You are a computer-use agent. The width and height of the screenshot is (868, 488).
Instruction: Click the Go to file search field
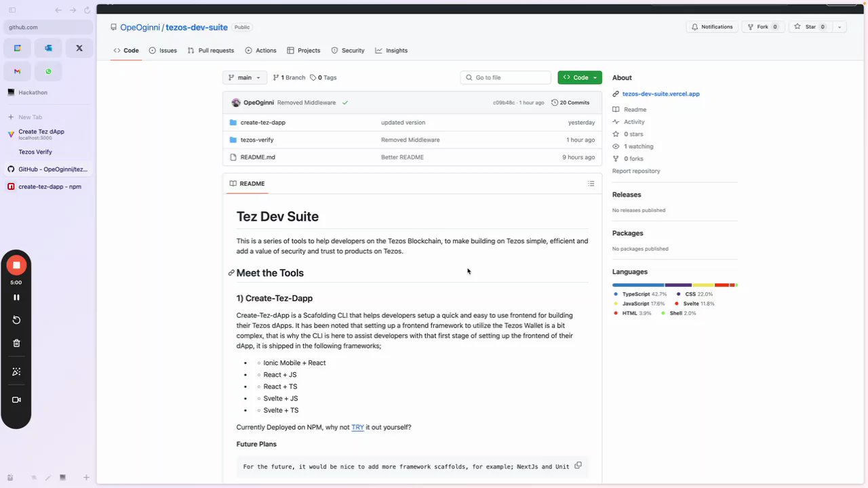coord(505,78)
